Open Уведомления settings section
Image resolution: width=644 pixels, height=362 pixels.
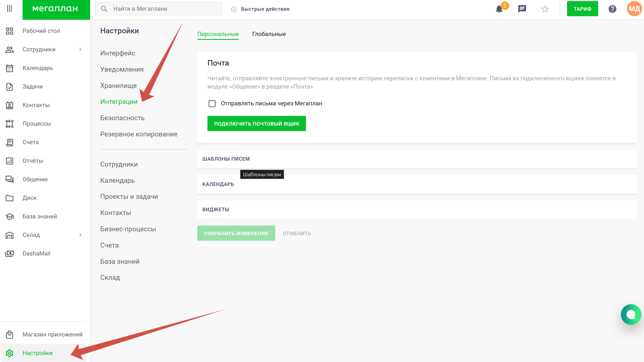coord(122,69)
